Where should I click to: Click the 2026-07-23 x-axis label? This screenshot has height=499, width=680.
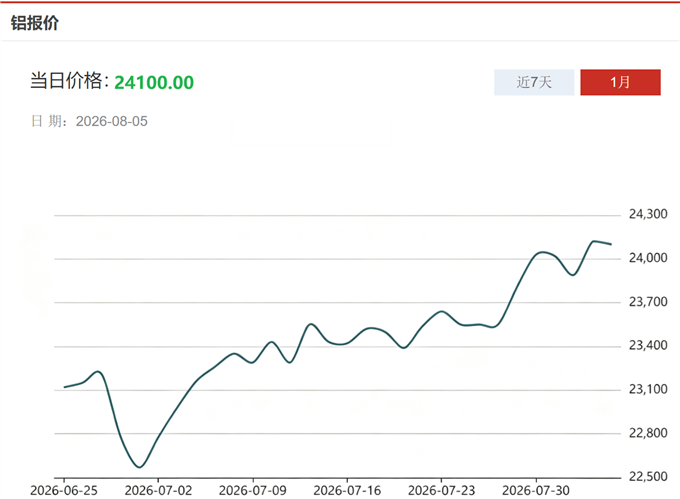tap(441, 490)
